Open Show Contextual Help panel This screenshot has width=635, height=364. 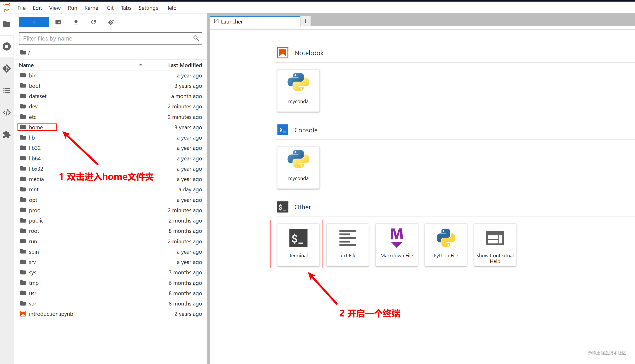coord(494,244)
